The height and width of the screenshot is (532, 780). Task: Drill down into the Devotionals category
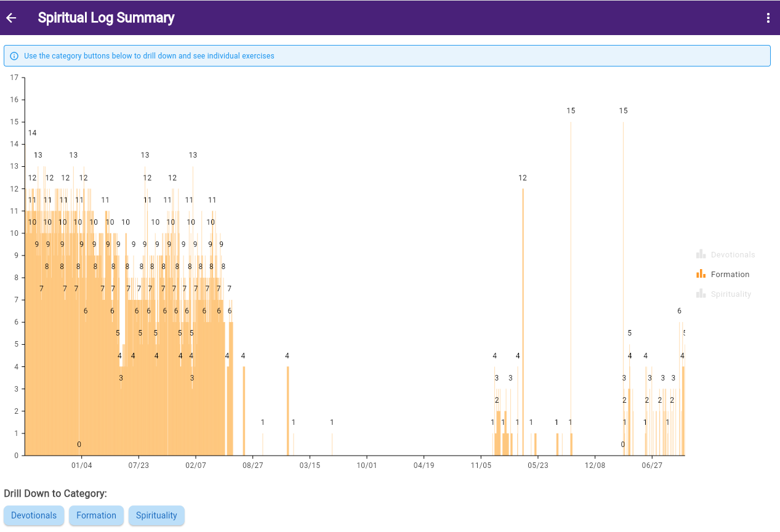click(x=34, y=515)
